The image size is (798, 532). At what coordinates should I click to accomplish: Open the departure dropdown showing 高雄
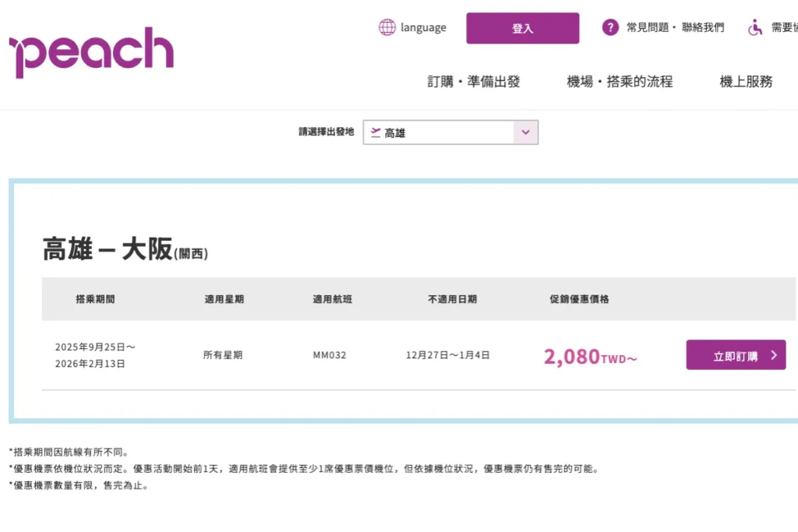450,132
